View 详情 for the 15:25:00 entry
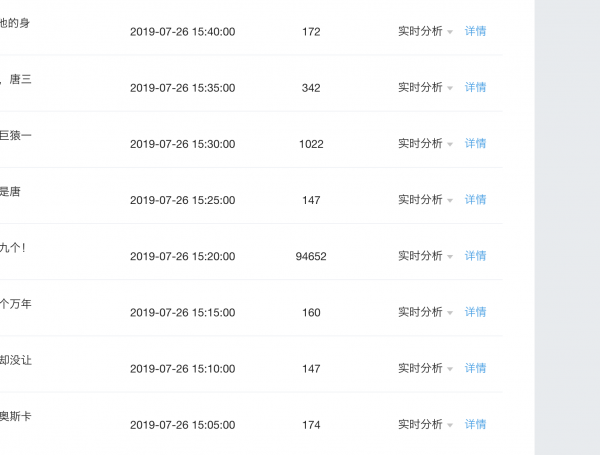This screenshot has height=455, width=600. (x=475, y=200)
